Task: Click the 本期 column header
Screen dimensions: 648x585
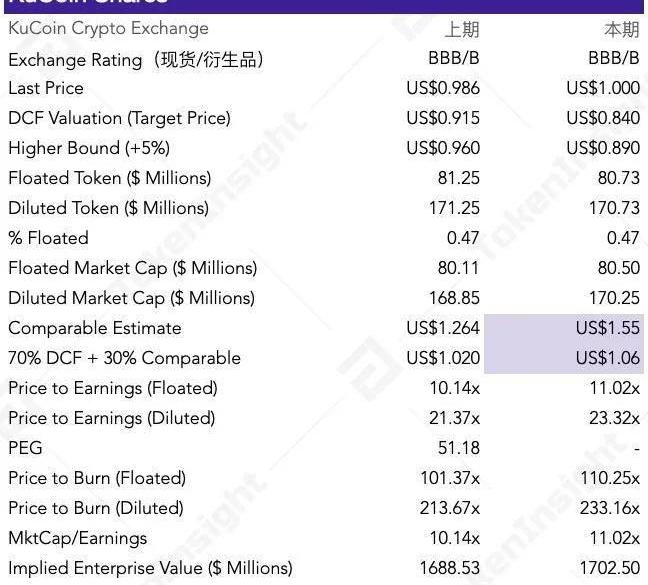Action: click(x=621, y=30)
